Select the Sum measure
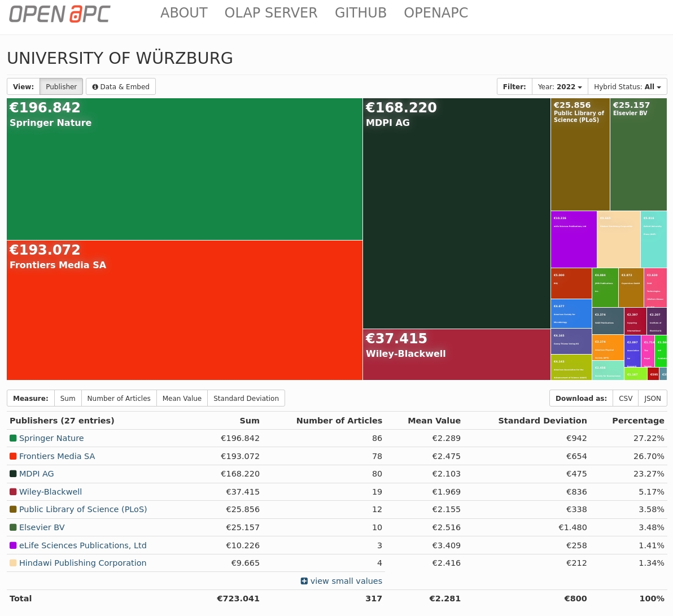 (x=68, y=399)
